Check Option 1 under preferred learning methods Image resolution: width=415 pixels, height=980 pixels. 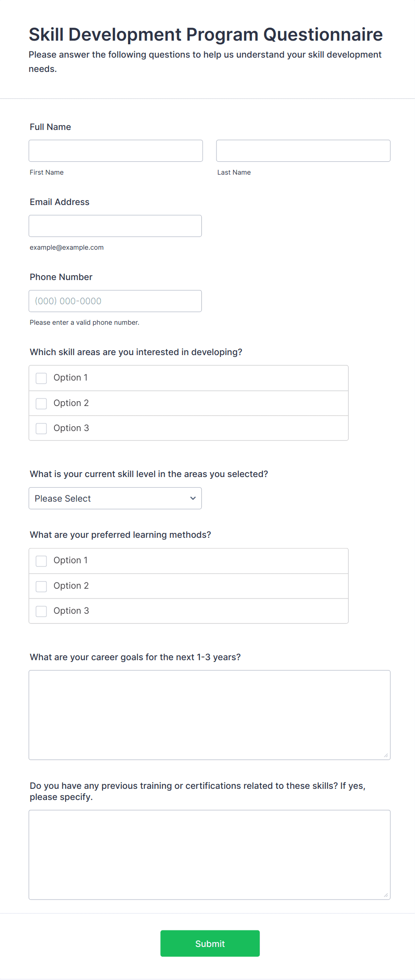click(x=41, y=561)
